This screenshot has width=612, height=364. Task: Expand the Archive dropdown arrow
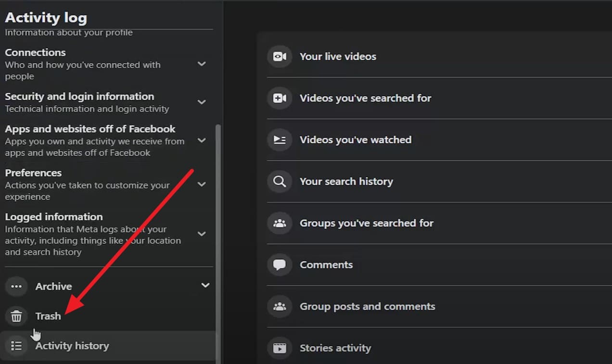(205, 285)
